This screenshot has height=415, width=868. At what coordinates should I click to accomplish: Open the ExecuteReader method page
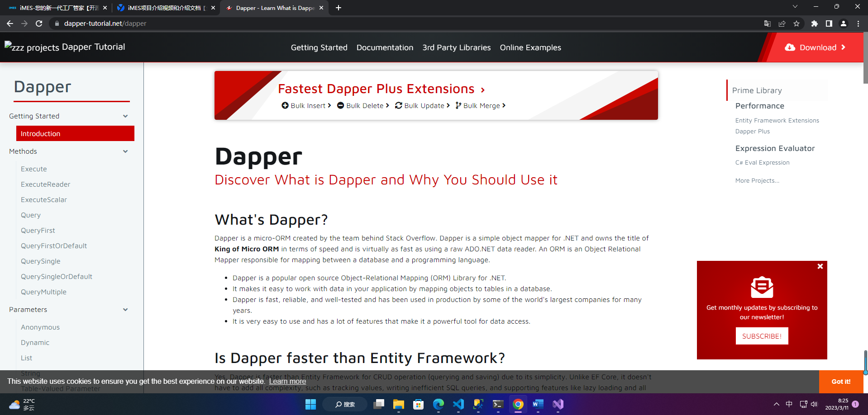pos(46,184)
